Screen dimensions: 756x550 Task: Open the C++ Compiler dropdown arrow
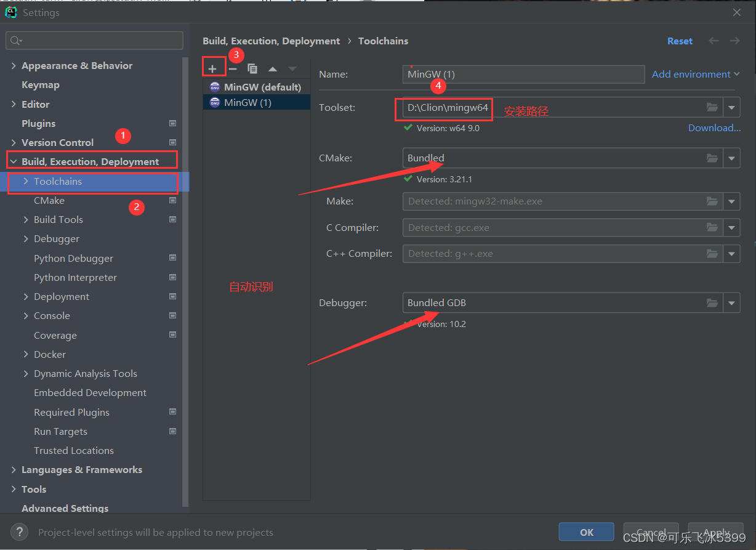[732, 254]
